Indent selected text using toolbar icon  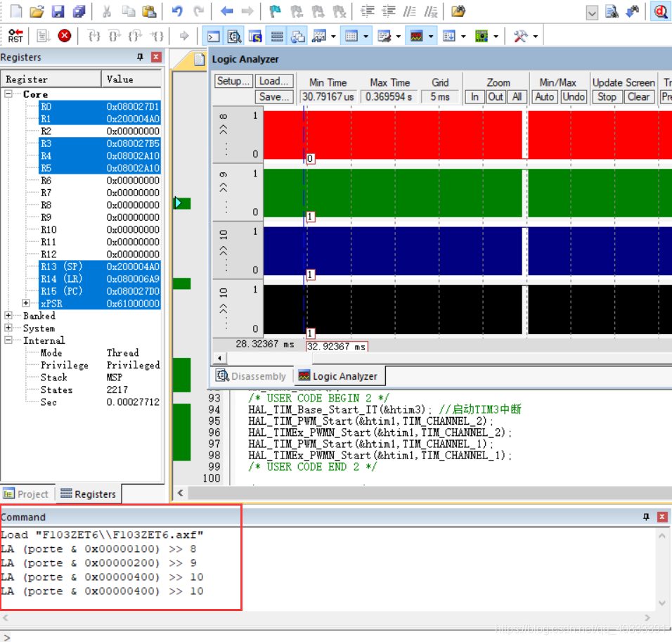pos(368,11)
